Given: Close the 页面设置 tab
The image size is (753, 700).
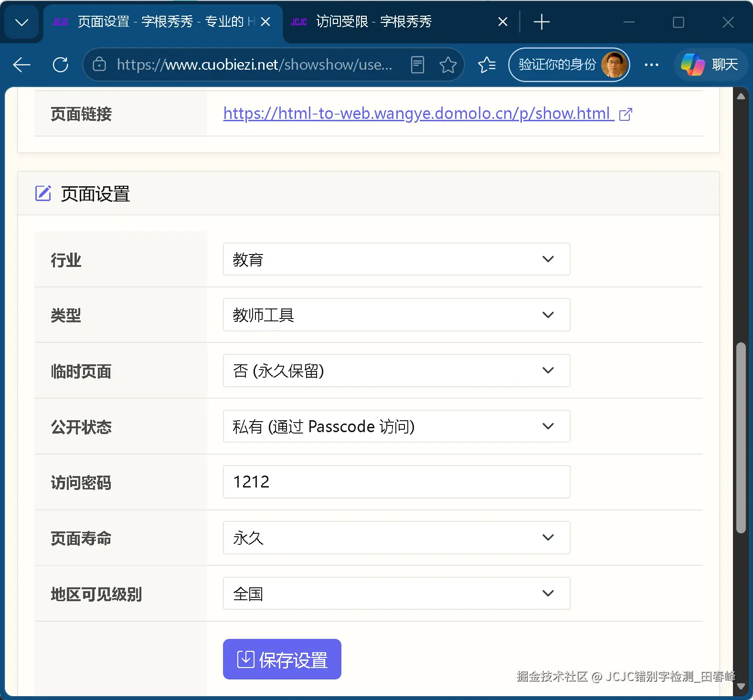Looking at the screenshot, I should point(266,21).
